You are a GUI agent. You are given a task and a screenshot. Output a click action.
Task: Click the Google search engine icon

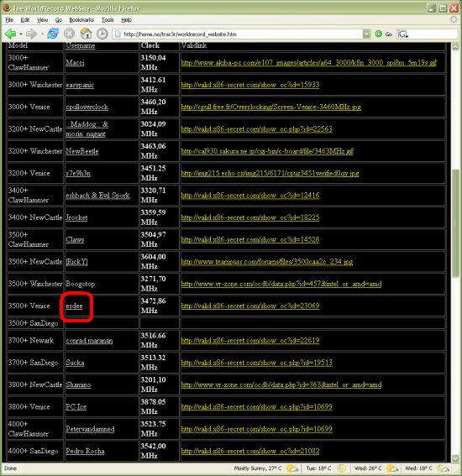pyautogui.click(x=402, y=34)
